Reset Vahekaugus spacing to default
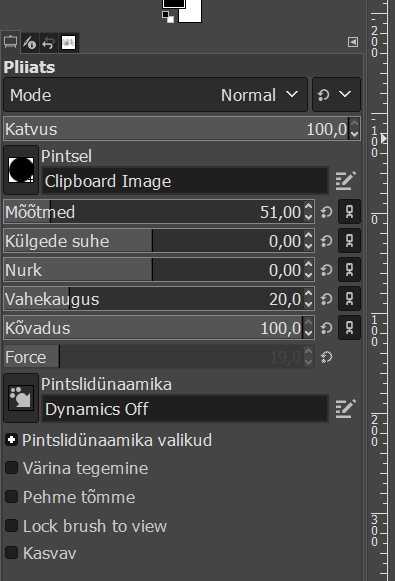Image resolution: width=395 pixels, height=581 pixels. (x=326, y=299)
